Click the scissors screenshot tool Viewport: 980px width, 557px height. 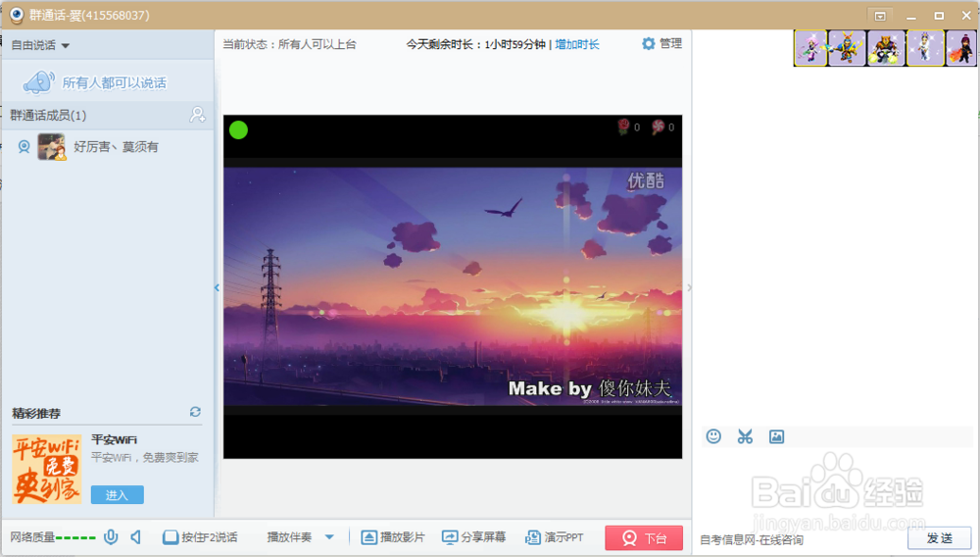point(745,436)
